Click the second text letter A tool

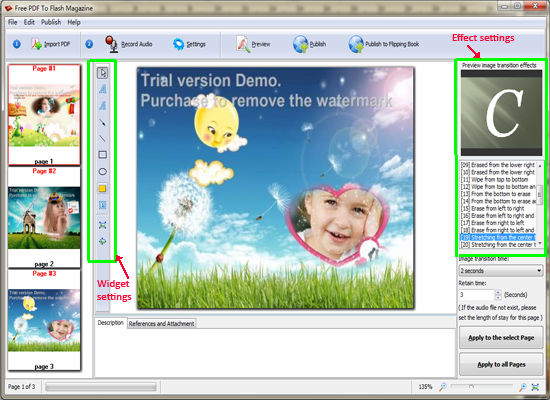pyautogui.click(x=102, y=106)
